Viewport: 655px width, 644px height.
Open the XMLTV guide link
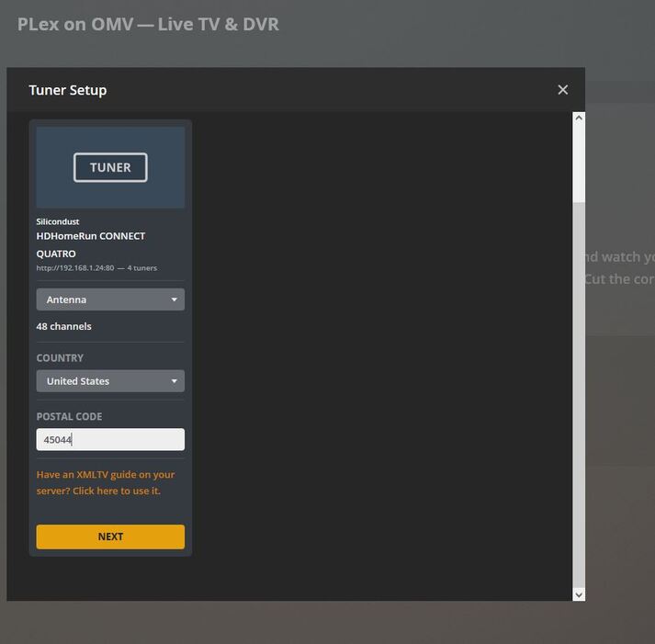[x=106, y=483]
